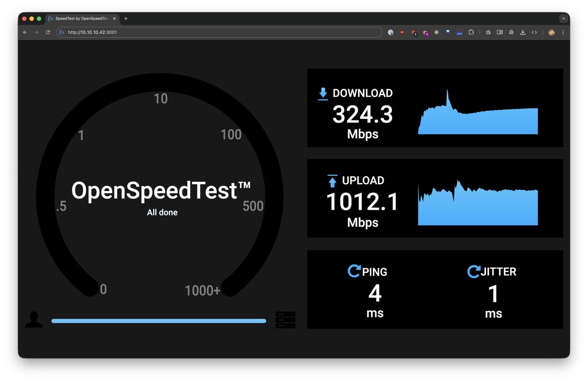This screenshot has height=382, width=588.
Task: Reload the speed test page
Action: click(48, 32)
